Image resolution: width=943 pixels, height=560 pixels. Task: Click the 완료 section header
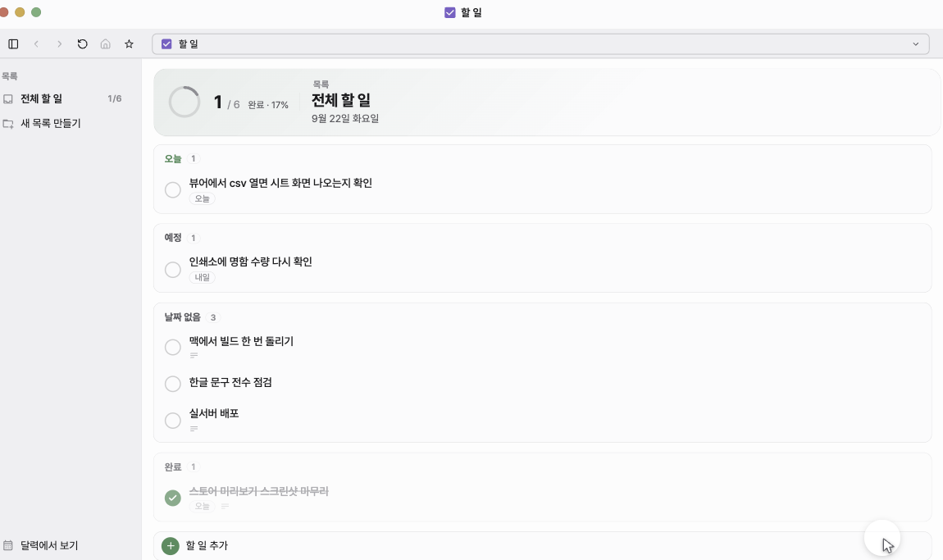coord(172,467)
